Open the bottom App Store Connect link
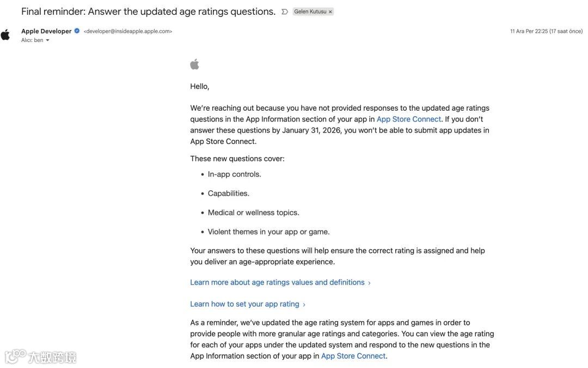588x368 pixels. (353, 356)
